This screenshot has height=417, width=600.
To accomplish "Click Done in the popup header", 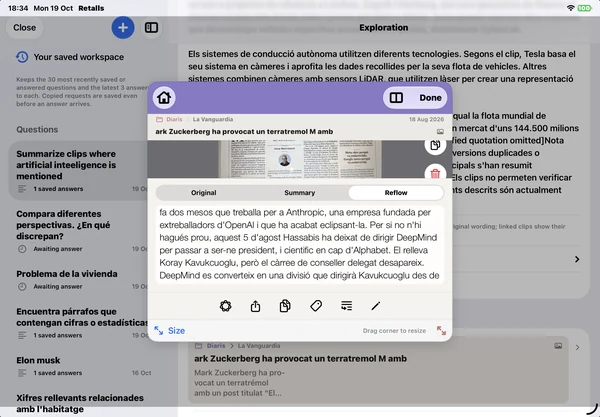I will coord(430,98).
